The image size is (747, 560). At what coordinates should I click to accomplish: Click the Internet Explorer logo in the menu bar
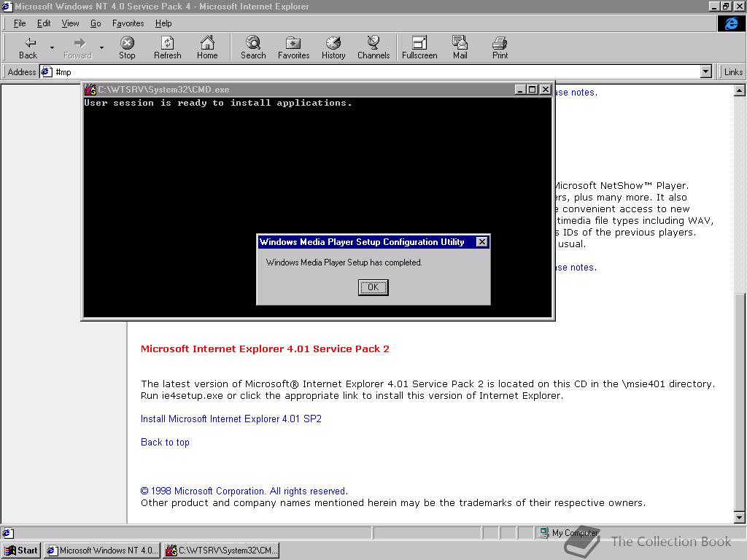(x=731, y=23)
